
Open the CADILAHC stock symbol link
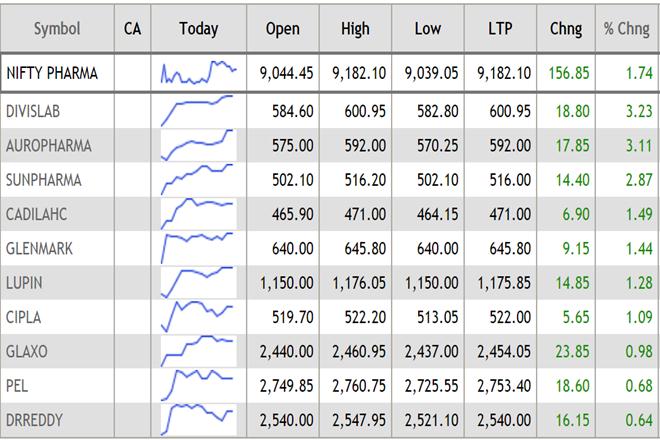(39, 211)
